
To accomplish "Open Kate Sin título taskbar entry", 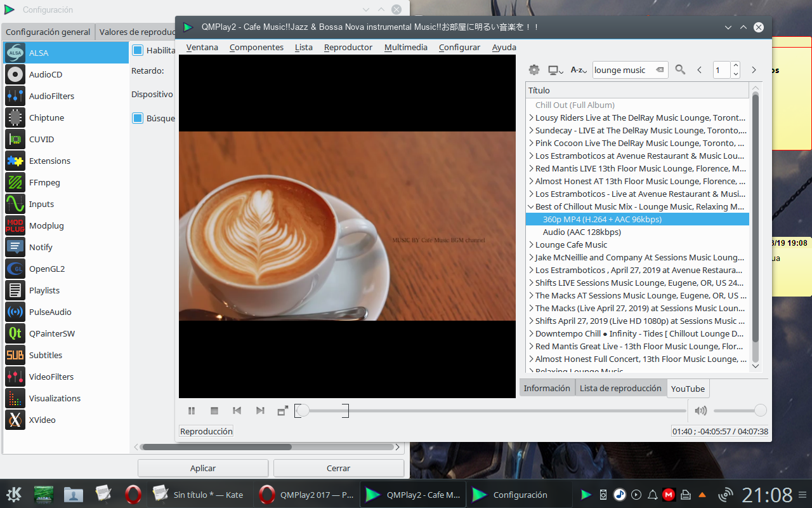I will tap(200, 495).
